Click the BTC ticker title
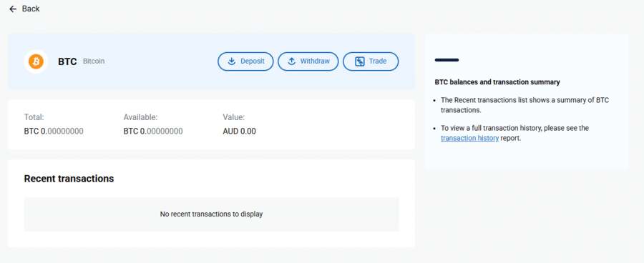This screenshot has width=644, height=263. click(x=67, y=62)
